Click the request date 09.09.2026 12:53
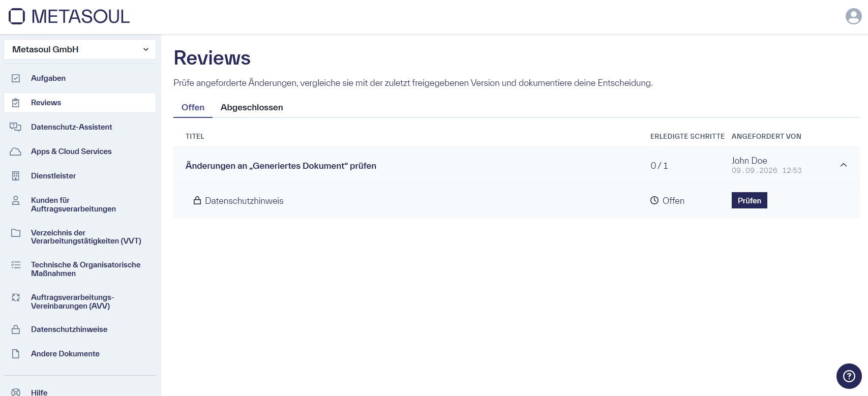This screenshot has width=868, height=396. point(767,171)
